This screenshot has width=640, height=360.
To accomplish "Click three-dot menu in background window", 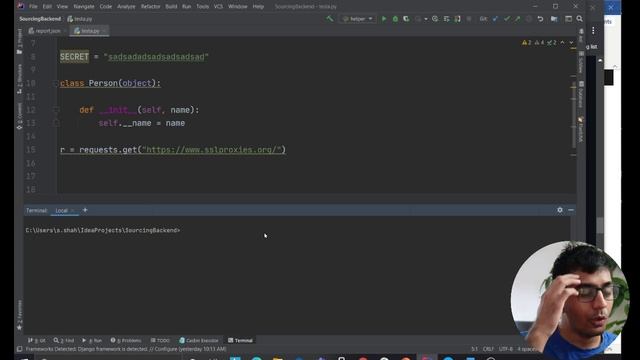I will tap(593, 31).
